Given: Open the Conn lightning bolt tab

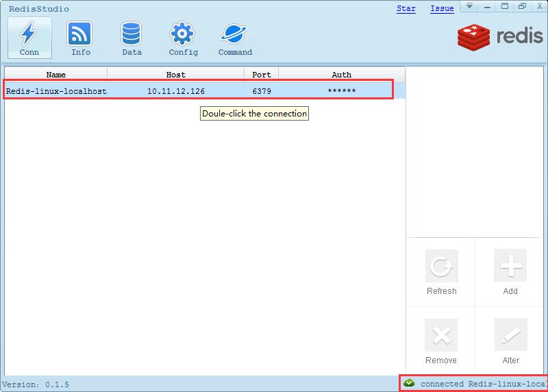Looking at the screenshot, I should [29, 38].
